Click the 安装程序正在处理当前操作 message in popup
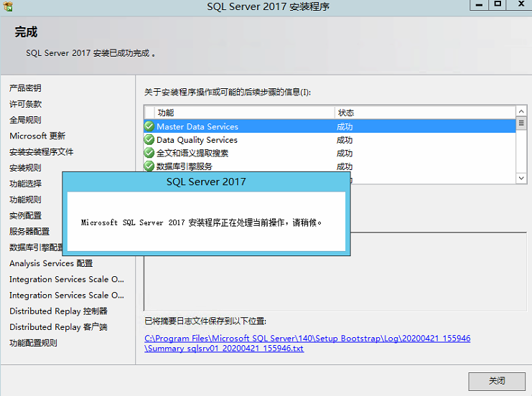The width and height of the screenshot is (532, 396). point(201,222)
